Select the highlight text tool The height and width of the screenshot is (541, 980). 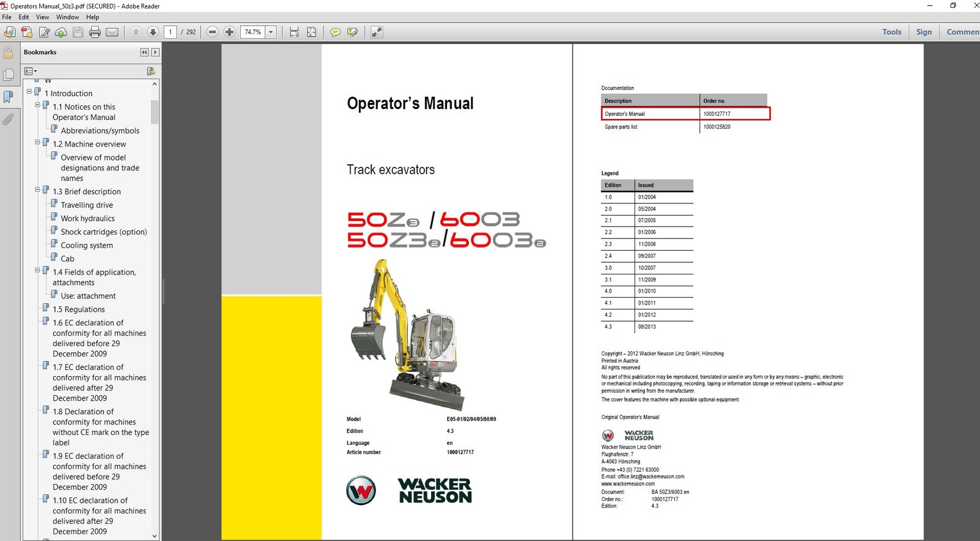pyautogui.click(x=352, y=32)
